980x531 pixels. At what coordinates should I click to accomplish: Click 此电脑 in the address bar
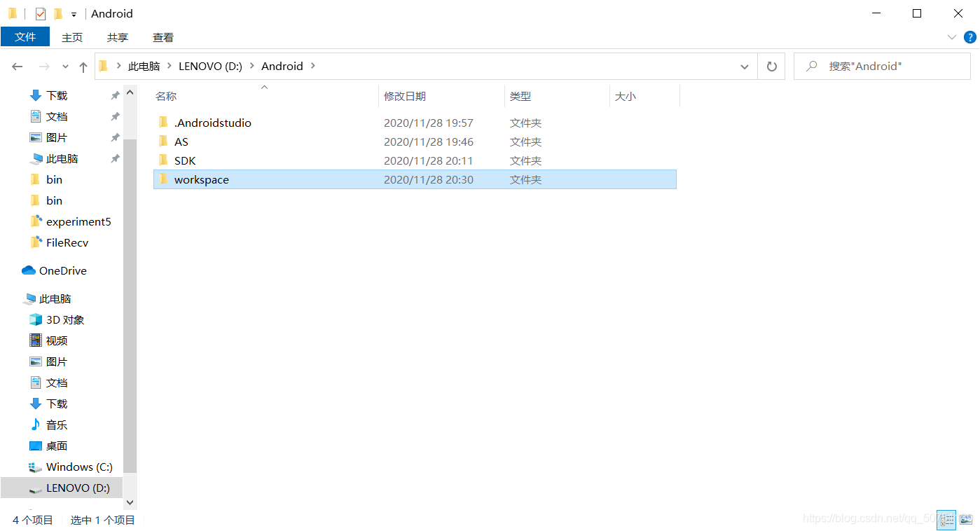[x=144, y=66]
